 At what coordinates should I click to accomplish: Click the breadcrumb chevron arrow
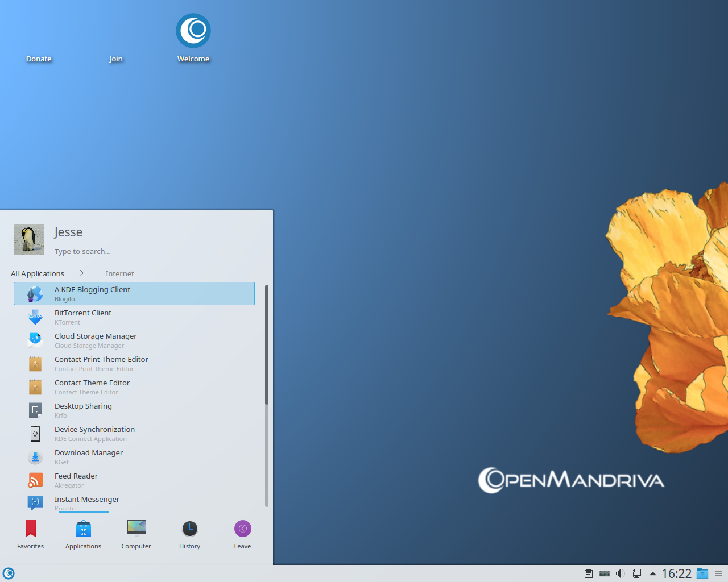[82, 273]
